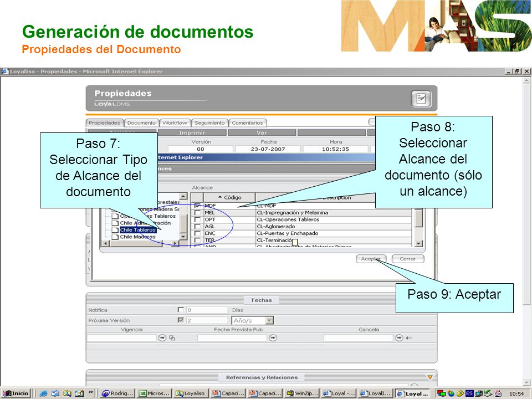Click the document notes icon in Propiedades header

click(421, 99)
